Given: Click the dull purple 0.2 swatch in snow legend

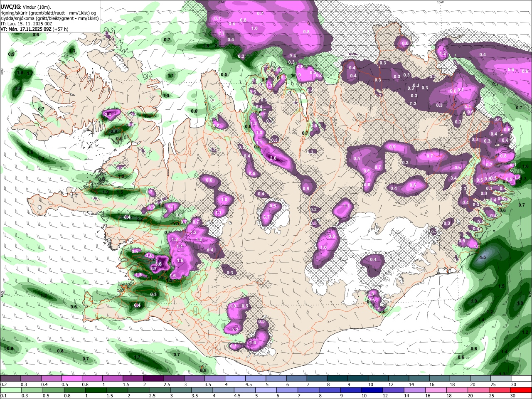Looking at the screenshot, I should pos(10,379).
